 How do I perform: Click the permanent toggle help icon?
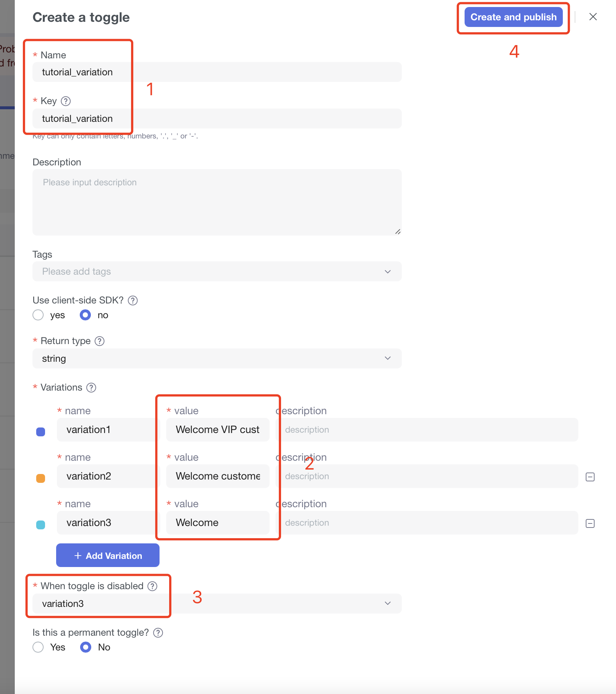pos(158,633)
